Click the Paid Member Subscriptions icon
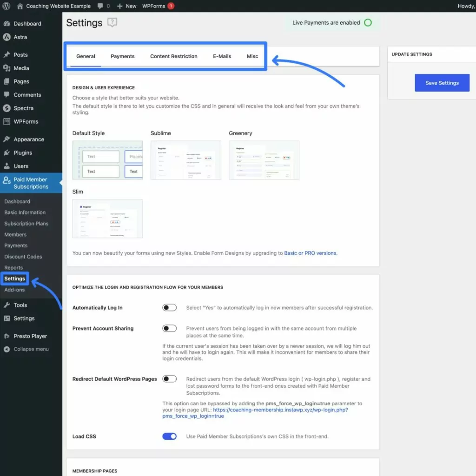This screenshot has height=476, width=476. point(7,180)
